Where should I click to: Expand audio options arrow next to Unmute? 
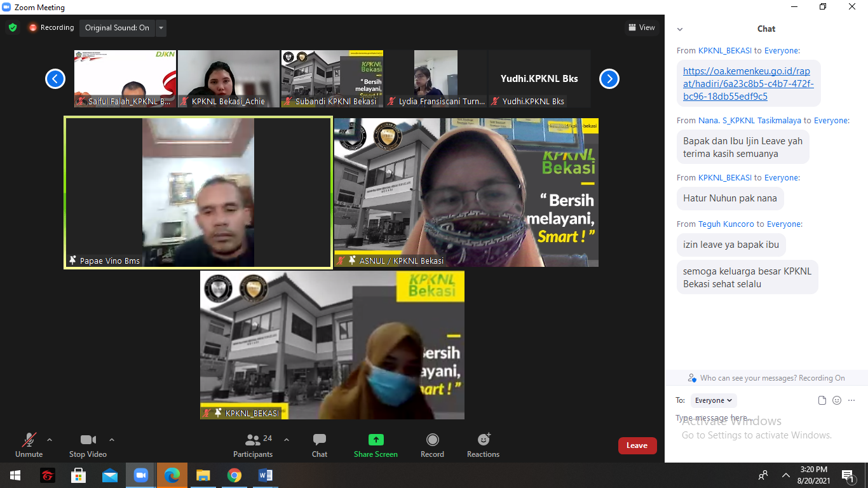50,440
